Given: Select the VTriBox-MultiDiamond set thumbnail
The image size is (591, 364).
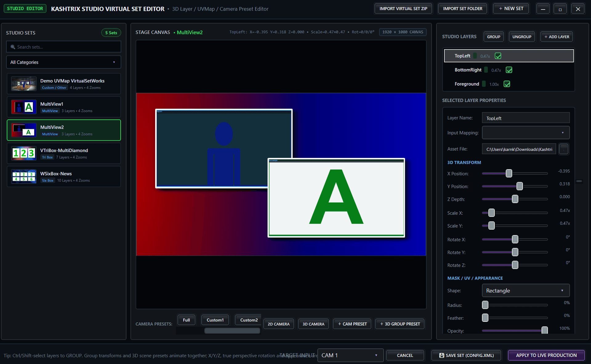Looking at the screenshot, I should pyautogui.click(x=24, y=153).
